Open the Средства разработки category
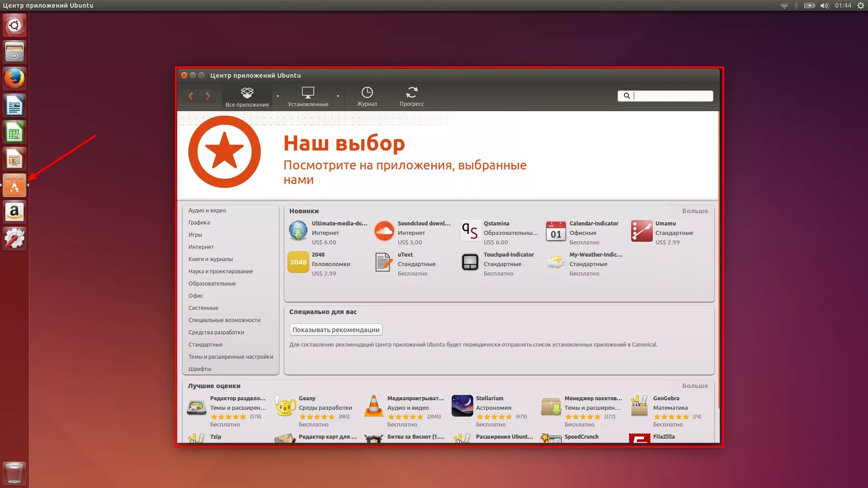Screen dimensions: 868x488 pos(216,333)
